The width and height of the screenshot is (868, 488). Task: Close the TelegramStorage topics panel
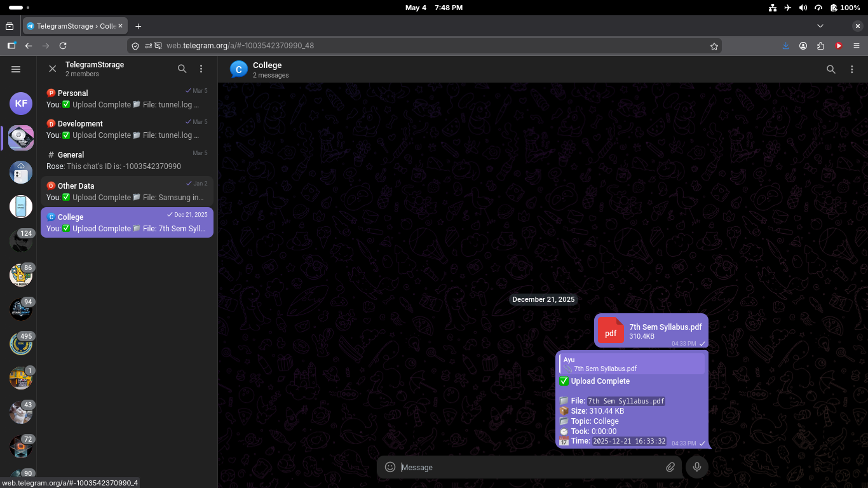coord(53,69)
